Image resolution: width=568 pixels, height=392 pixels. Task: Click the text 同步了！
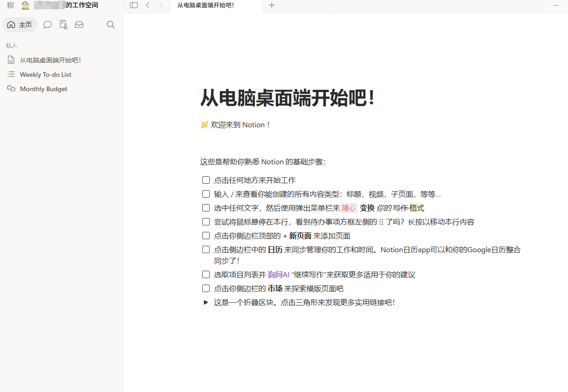tap(227, 261)
